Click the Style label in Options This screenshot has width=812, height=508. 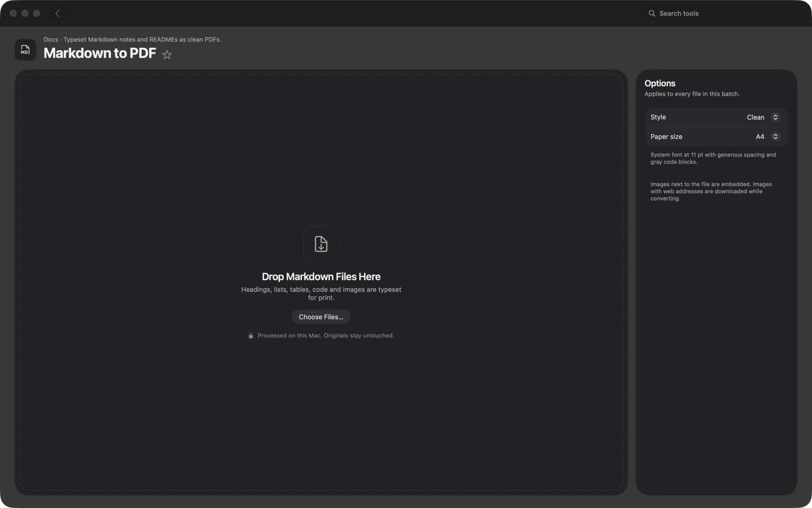click(x=658, y=117)
